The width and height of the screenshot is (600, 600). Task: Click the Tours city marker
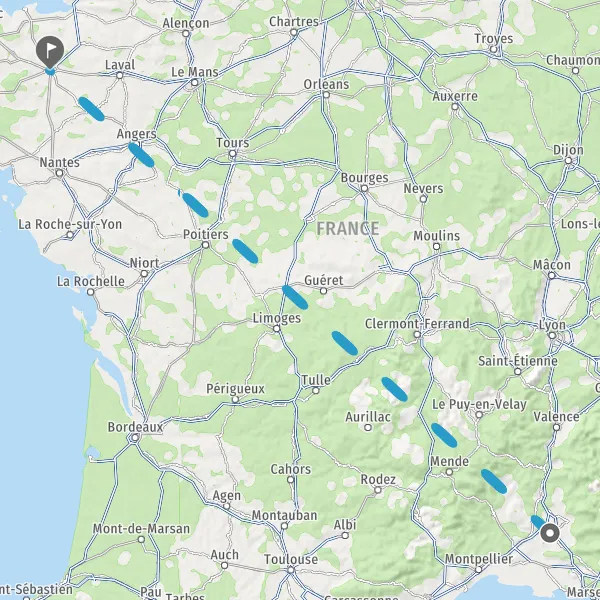pyautogui.click(x=233, y=154)
